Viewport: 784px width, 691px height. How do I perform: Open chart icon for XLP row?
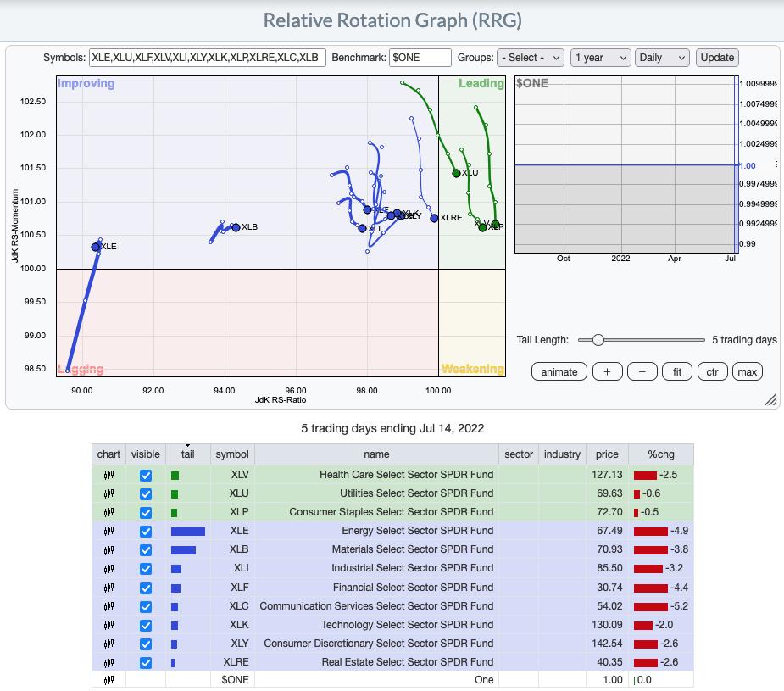coord(108,512)
